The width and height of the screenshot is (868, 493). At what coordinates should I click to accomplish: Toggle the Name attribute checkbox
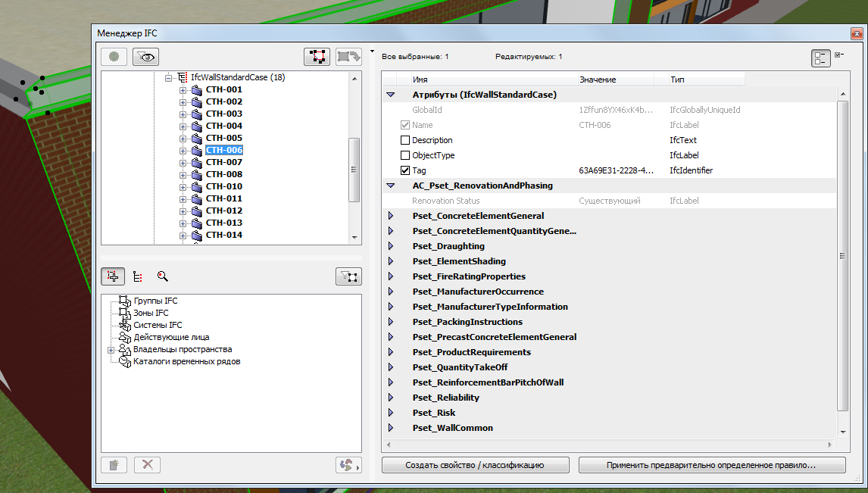click(405, 125)
